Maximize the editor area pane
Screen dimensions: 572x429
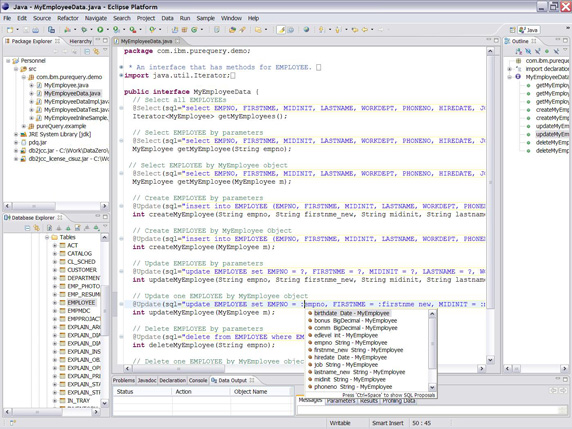(x=496, y=40)
